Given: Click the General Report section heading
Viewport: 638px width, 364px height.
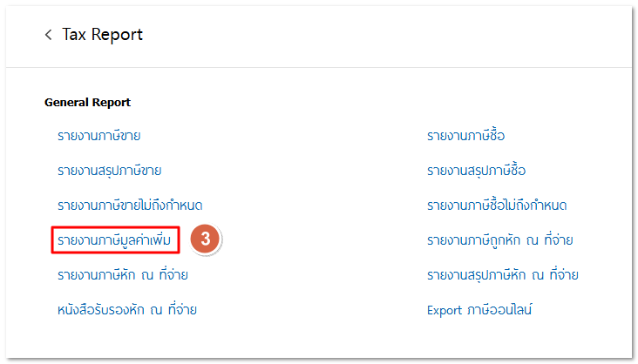Looking at the screenshot, I should [x=87, y=103].
